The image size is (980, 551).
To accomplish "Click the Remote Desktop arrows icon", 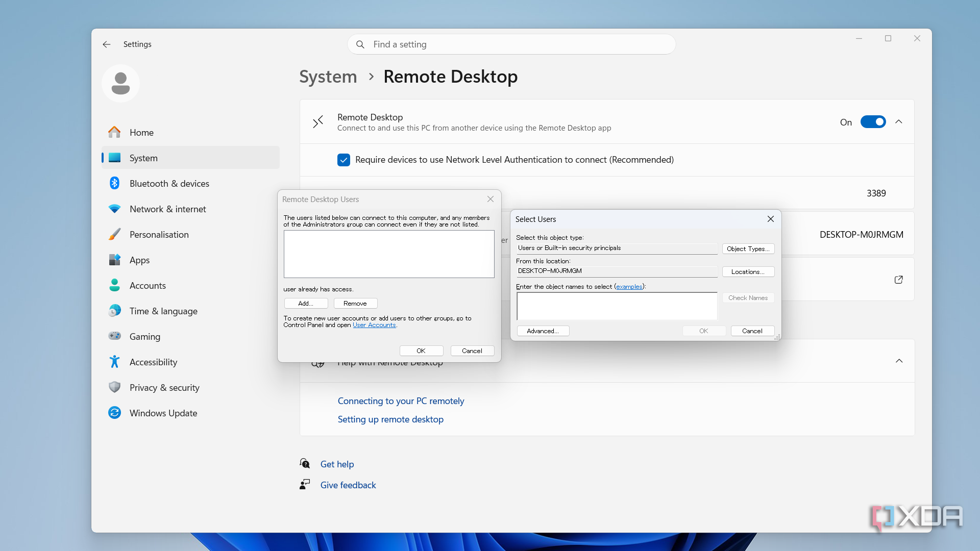I will (318, 122).
